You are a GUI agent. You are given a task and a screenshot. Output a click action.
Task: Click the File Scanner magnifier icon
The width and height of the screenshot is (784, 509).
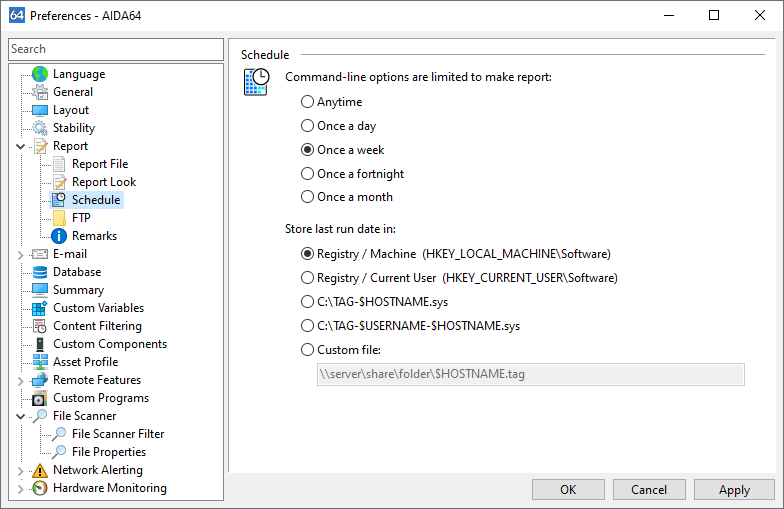[x=40, y=416]
